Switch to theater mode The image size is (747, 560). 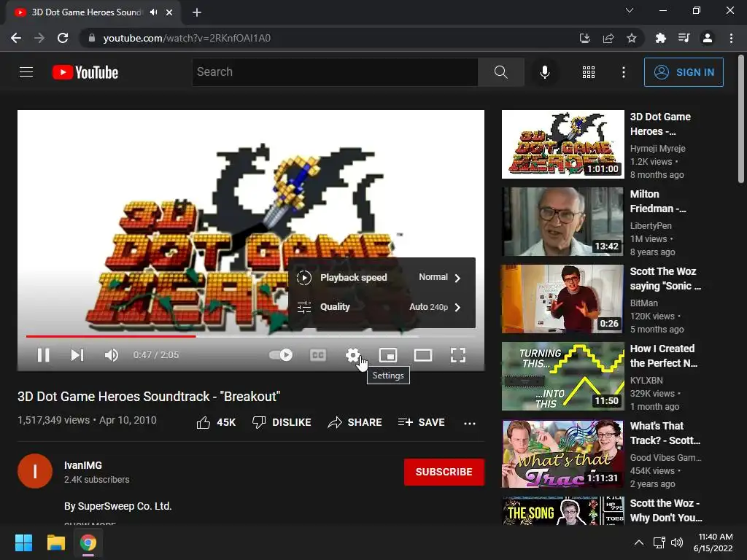(x=422, y=355)
